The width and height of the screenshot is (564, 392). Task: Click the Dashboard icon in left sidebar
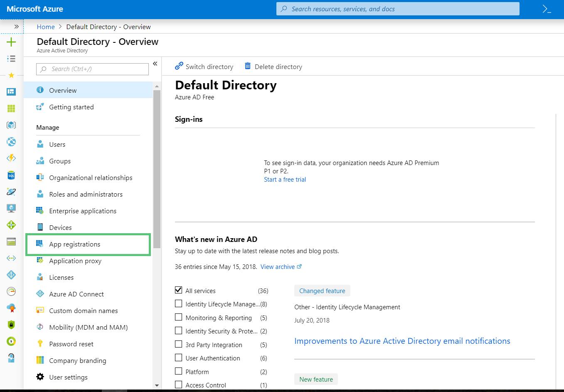point(11,92)
